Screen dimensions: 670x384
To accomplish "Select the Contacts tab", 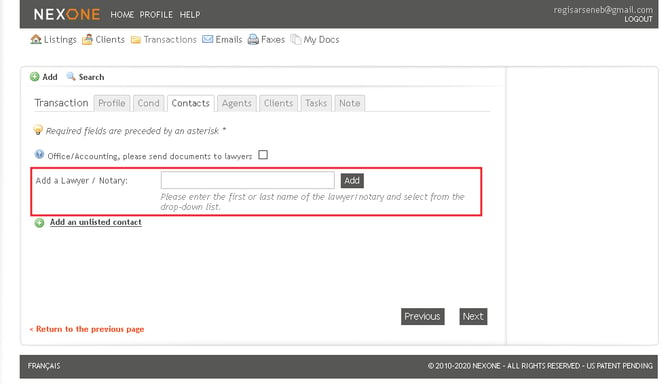I will point(191,103).
